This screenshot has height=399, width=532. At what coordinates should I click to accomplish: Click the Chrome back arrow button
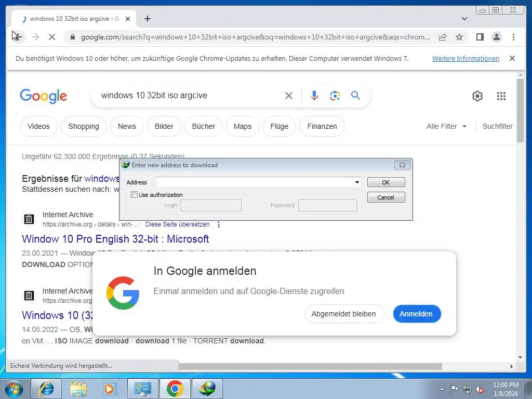(17, 37)
